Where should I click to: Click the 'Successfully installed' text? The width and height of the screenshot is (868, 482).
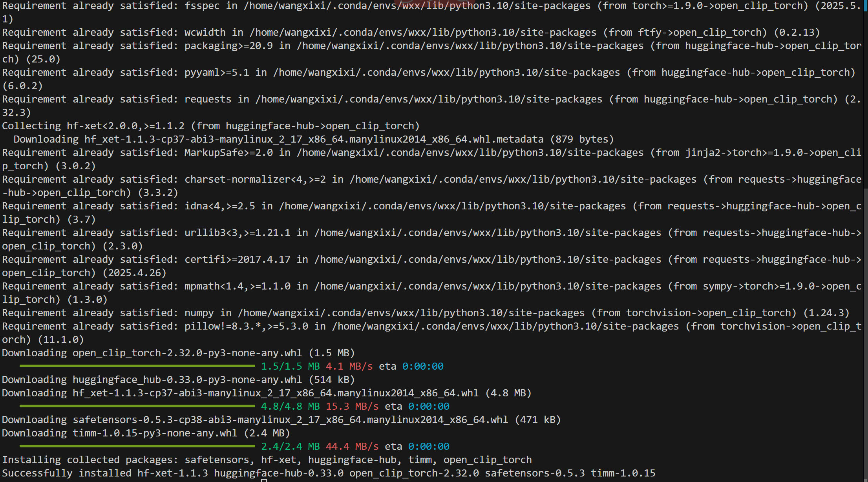pyautogui.click(x=67, y=473)
